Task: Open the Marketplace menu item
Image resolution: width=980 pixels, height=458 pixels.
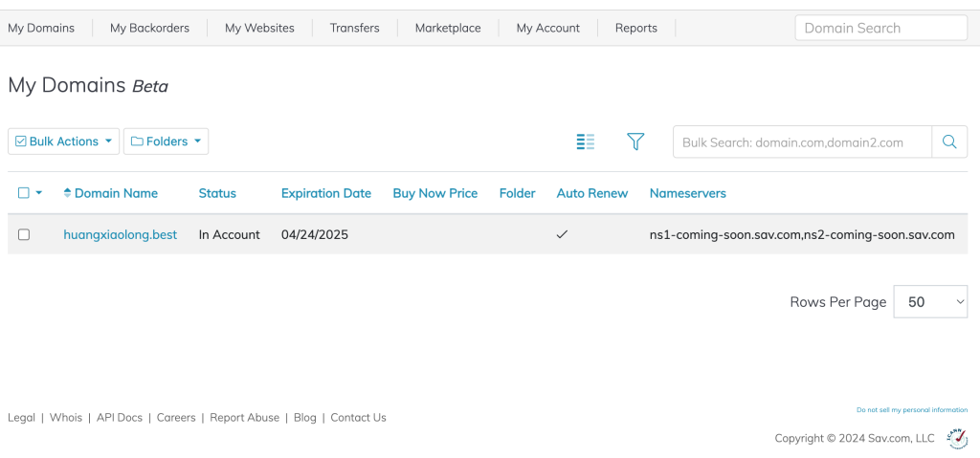Action: tap(448, 28)
